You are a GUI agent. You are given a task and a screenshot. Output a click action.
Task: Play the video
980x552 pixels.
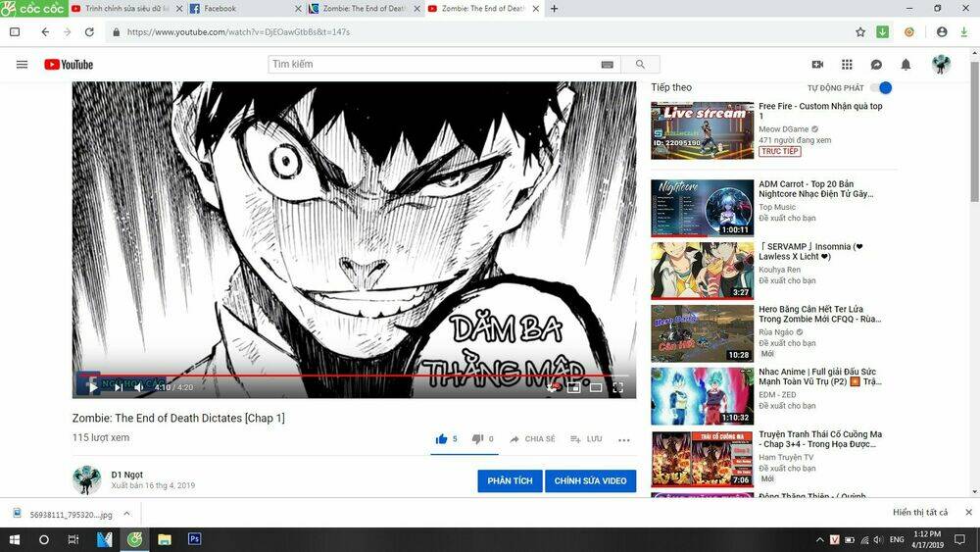93,387
